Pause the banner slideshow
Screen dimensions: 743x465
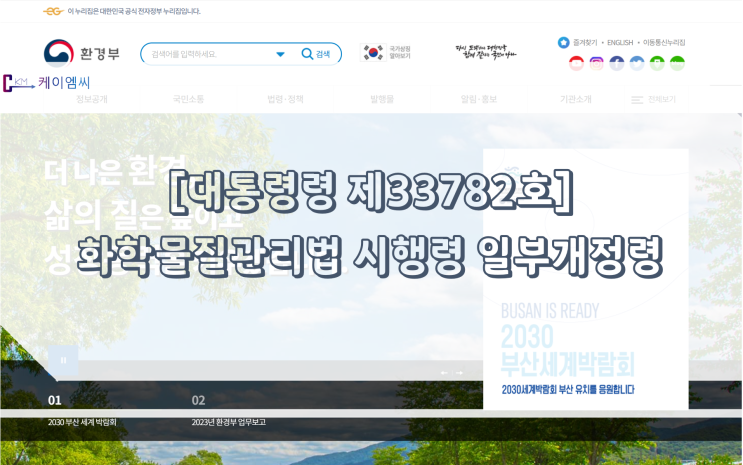[x=63, y=360]
